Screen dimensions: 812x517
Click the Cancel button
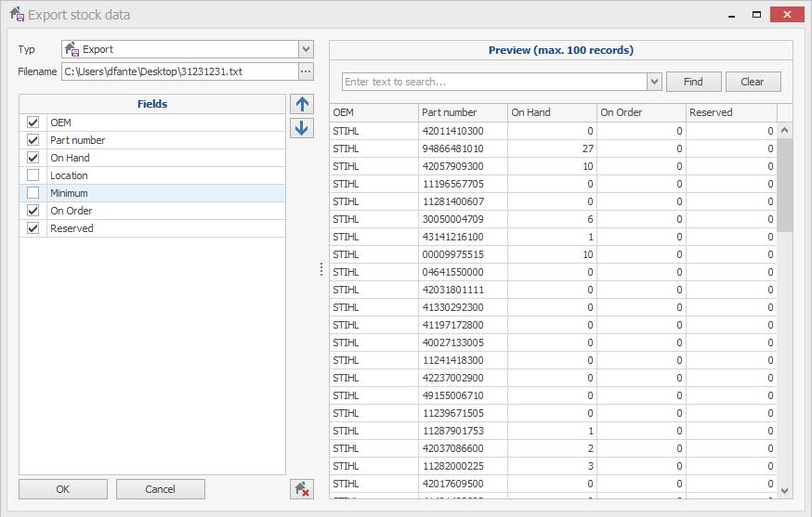(161, 489)
